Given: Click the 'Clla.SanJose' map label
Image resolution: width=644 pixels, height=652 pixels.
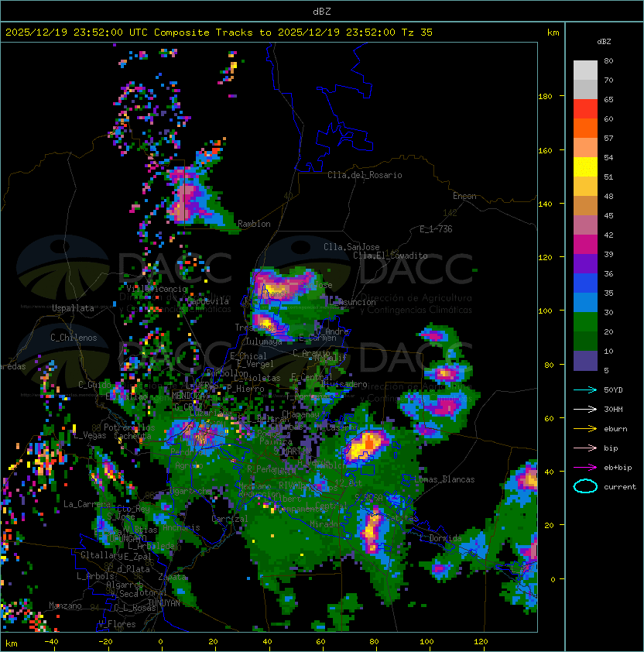Looking at the screenshot, I should pos(351,247).
